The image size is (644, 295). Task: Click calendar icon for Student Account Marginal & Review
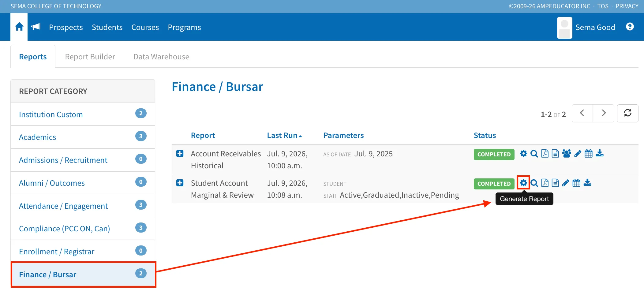pyautogui.click(x=576, y=183)
